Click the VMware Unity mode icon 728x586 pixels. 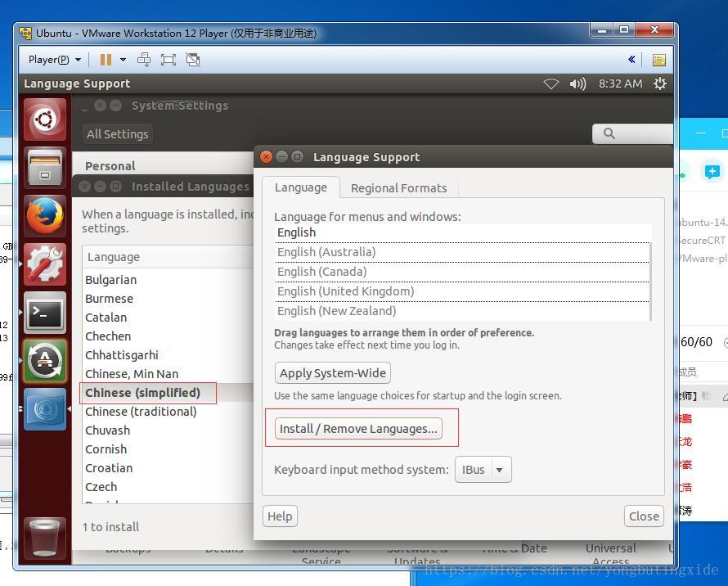[x=193, y=60]
